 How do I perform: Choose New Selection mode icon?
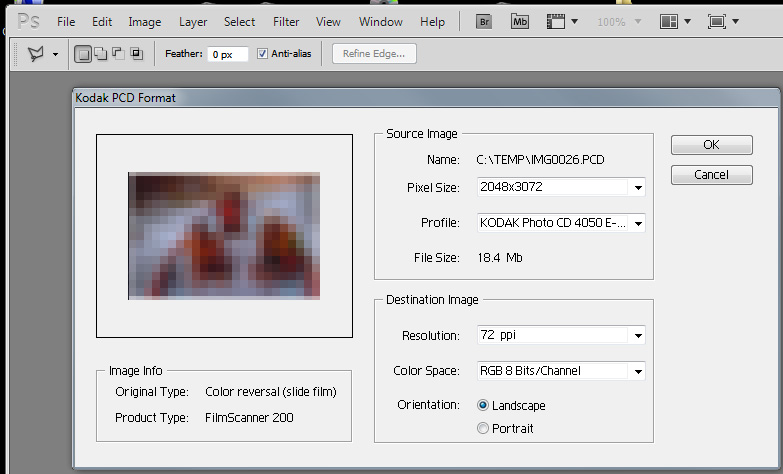83,53
